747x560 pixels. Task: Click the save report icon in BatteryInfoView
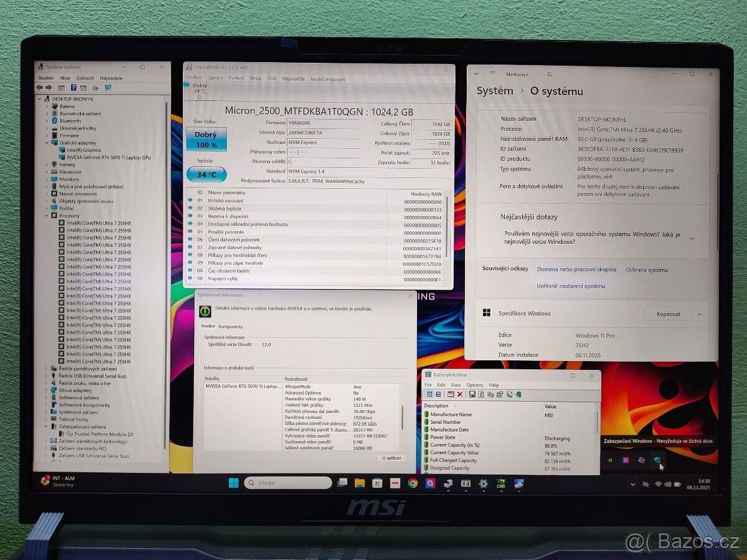click(x=471, y=394)
